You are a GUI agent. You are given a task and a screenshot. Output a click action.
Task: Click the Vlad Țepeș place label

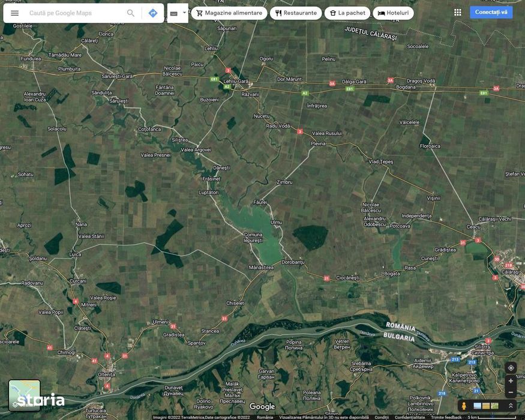point(380,161)
